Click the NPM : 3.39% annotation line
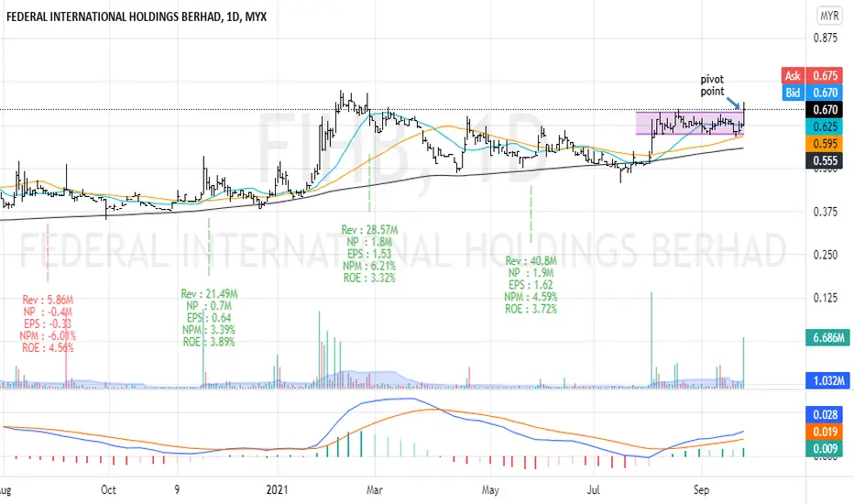Screen dimensions: 854x504 tap(209, 330)
